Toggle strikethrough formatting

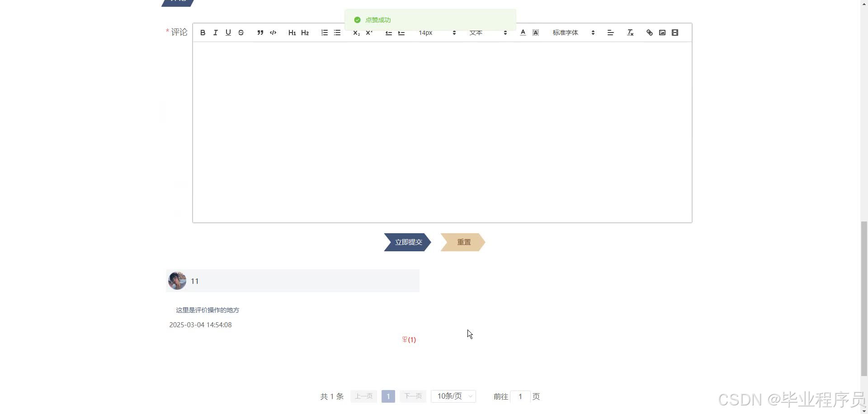[x=241, y=33]
